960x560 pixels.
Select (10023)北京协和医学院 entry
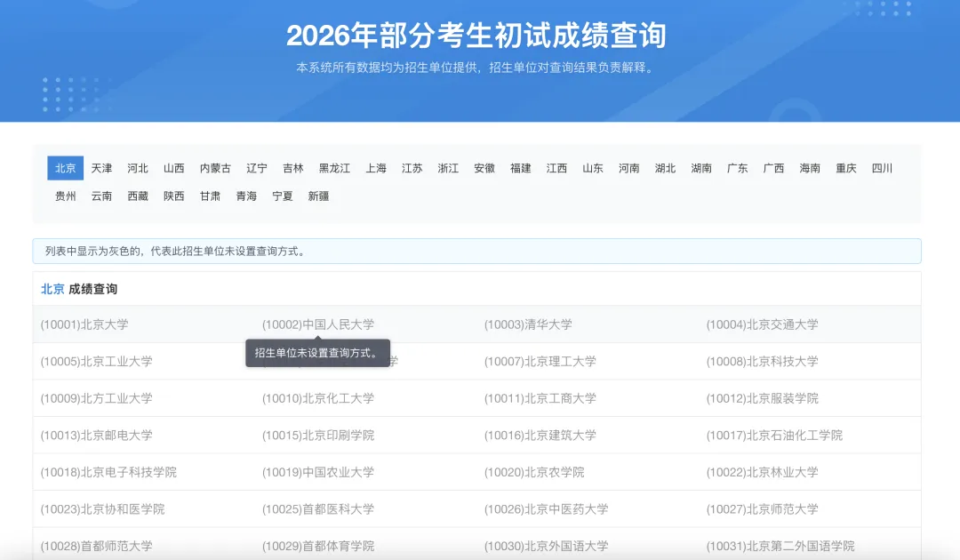pyautogui.click(x=102, y=509)
